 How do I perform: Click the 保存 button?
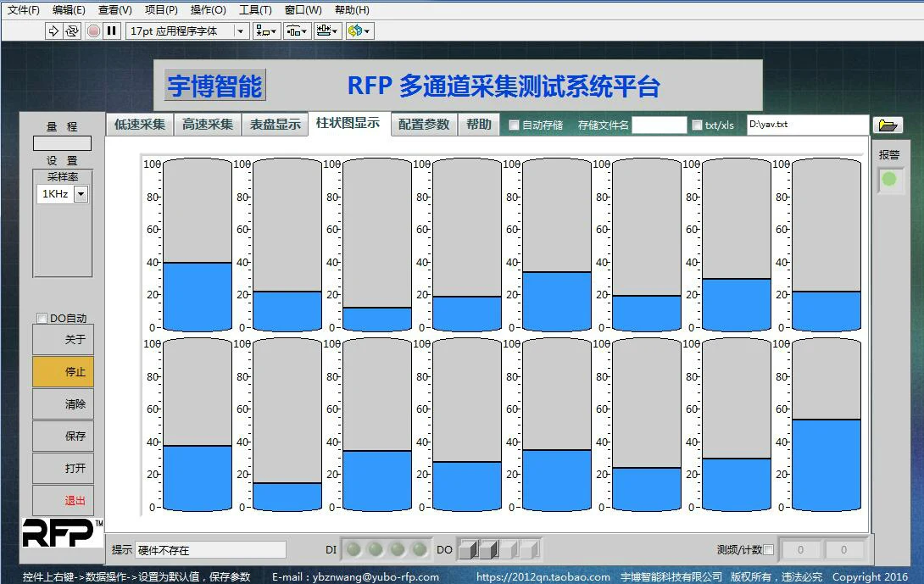[x=63, y=436]
